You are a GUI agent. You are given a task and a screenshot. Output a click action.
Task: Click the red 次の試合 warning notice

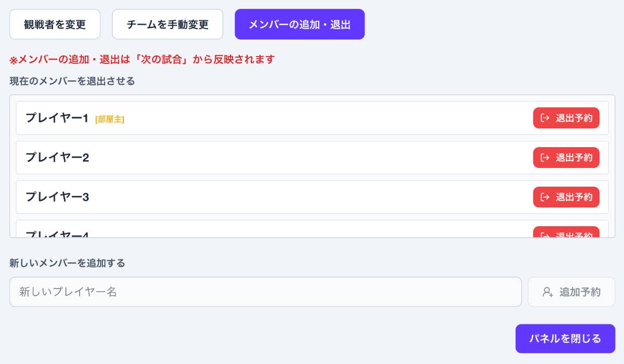point(142,59)
